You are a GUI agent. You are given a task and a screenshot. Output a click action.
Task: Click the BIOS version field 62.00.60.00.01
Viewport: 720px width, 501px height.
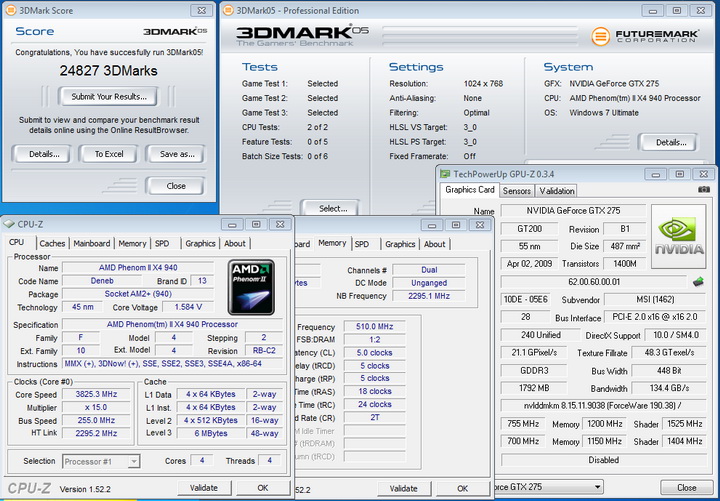coord(594,281)
